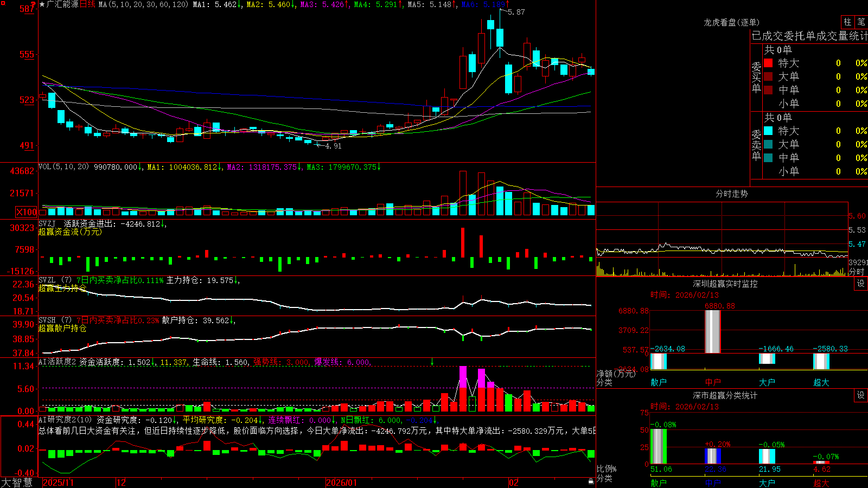Click the dark red 中单 buy-order swatch
868x488 pixels.
click(x=768, y=90)
